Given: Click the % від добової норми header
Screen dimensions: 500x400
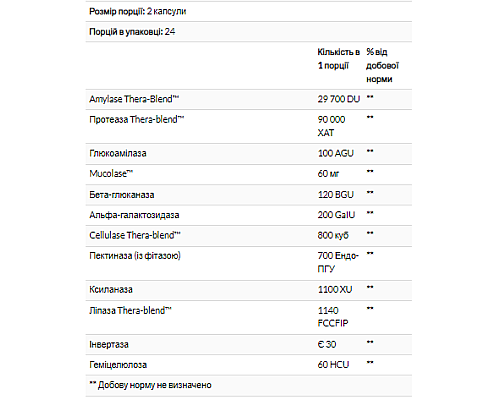Looking at the screenshot, I should 382,66.
